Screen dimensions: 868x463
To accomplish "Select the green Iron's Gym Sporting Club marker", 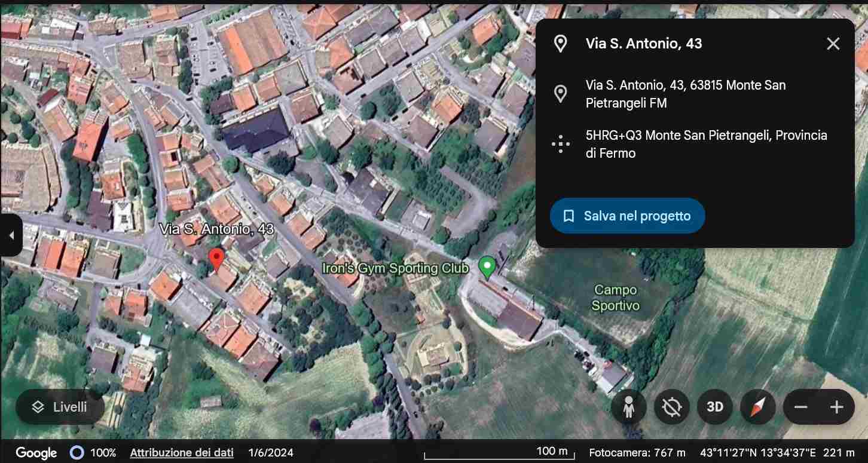I will click(x=488, y=266).
